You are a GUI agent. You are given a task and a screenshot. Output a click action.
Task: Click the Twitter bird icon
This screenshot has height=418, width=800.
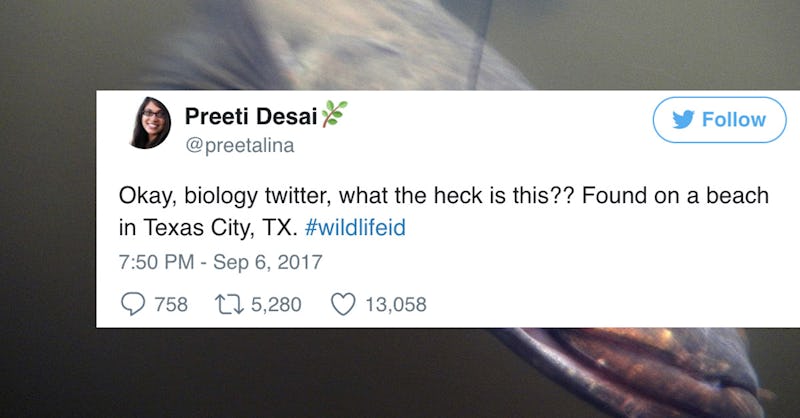(683, 119)
